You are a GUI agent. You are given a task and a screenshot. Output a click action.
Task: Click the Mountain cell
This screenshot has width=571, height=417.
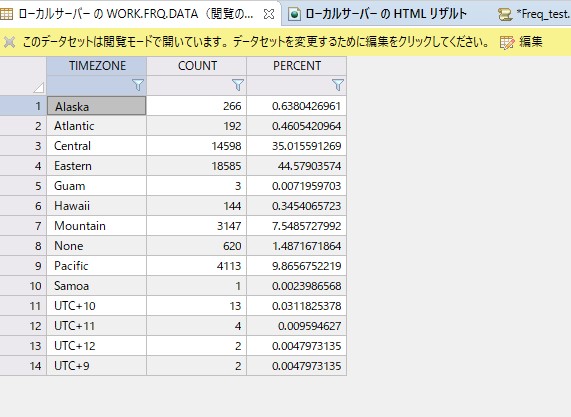(97, 226)
